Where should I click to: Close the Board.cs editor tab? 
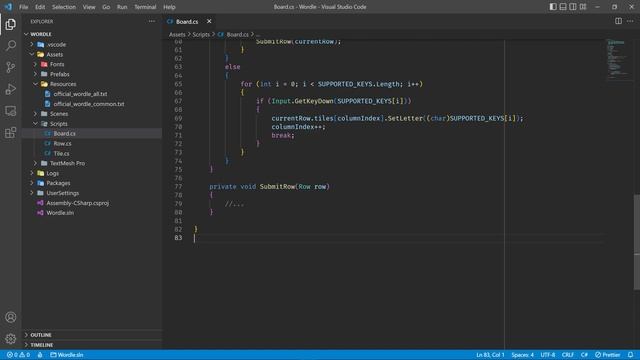(209, 21)
